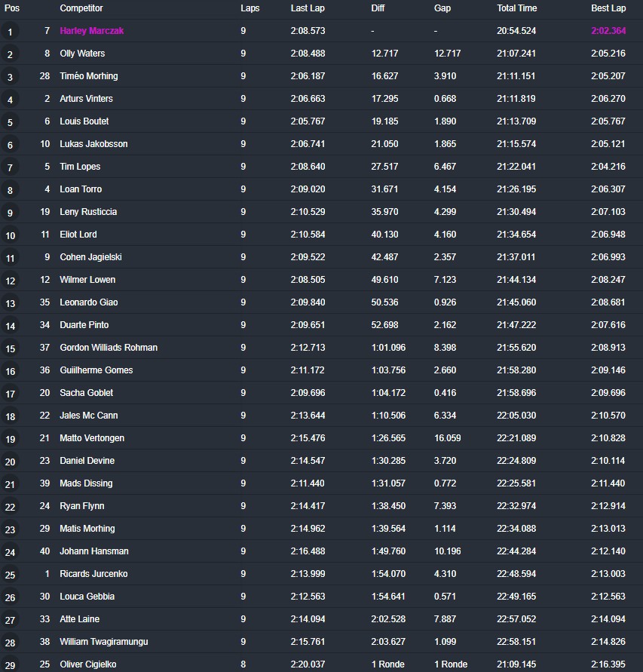
Task: Click the Gap column header
Action: tap(442, 8)
